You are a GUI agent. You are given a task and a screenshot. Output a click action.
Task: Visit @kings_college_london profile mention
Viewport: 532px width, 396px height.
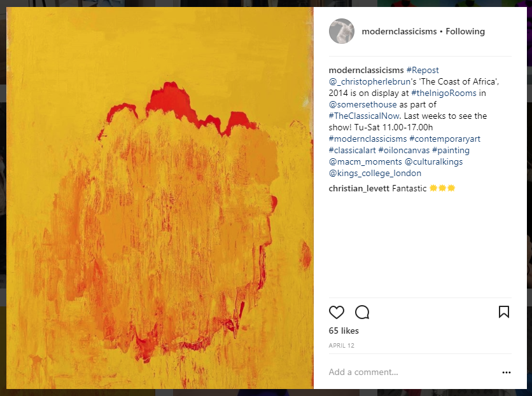(x=375, y=174)
